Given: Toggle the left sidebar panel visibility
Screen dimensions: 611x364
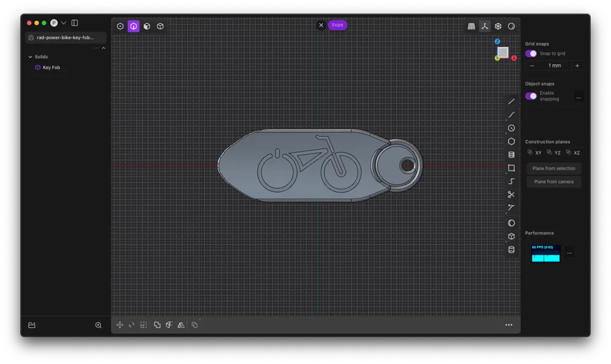Looking at the screenshot, I should pos(74,23).
